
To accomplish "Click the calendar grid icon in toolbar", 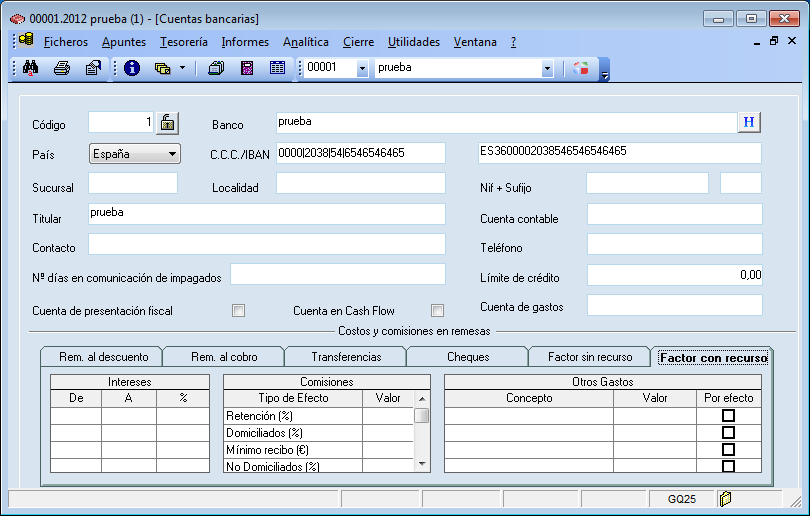I will coord(277,68).
